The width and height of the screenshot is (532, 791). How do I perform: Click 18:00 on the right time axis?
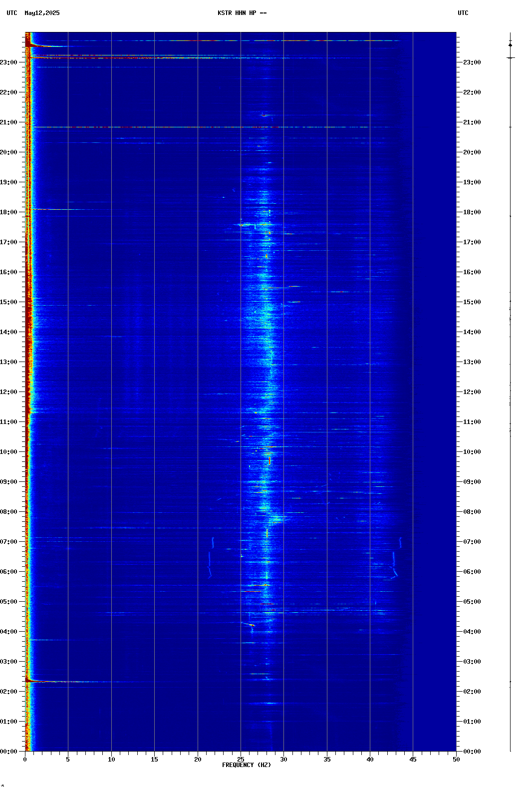472,212
